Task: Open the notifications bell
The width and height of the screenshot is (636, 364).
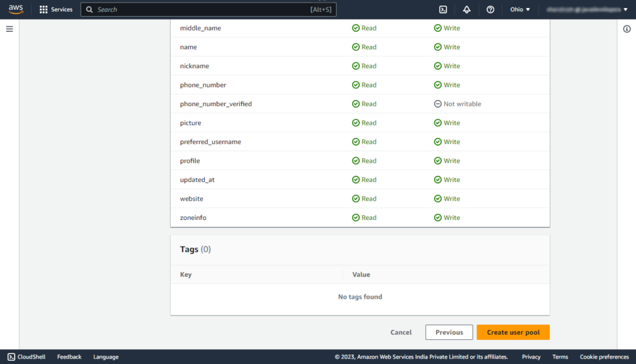Action: coord(466,9)
